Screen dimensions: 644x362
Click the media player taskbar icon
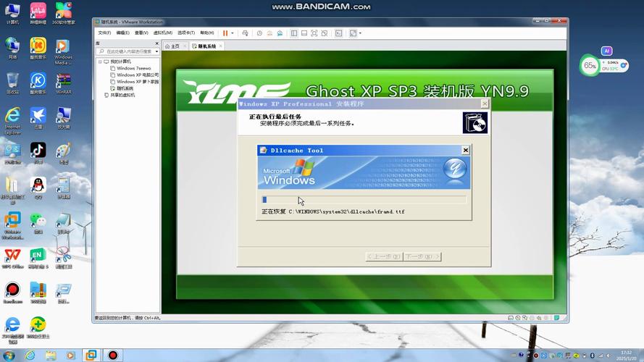pos(71,355)
